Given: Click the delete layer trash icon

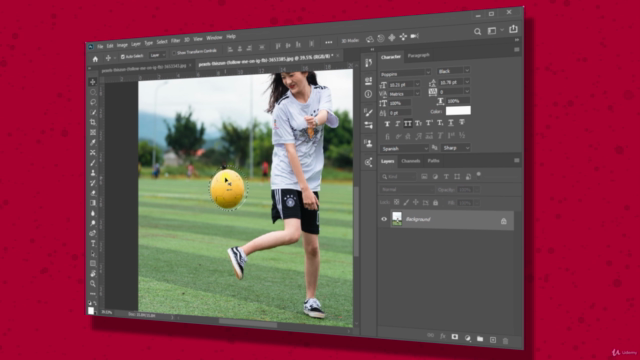Looking at the screenshot, I should tap(505, 341).
